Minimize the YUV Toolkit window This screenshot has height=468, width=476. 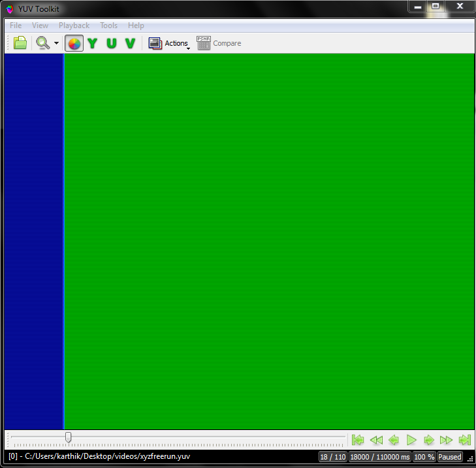click(418, 6)
